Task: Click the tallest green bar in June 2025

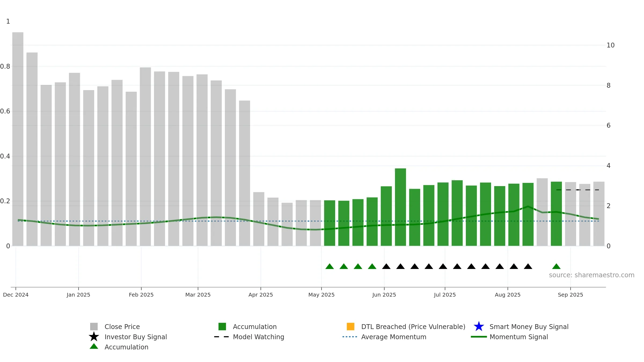Action: tap(400, 207)
